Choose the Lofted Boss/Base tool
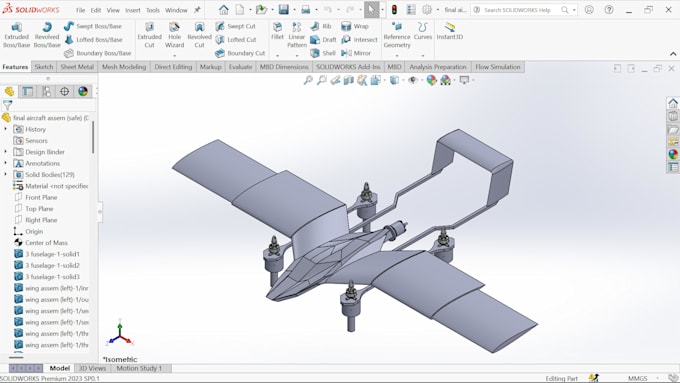 tap(93, 39)
